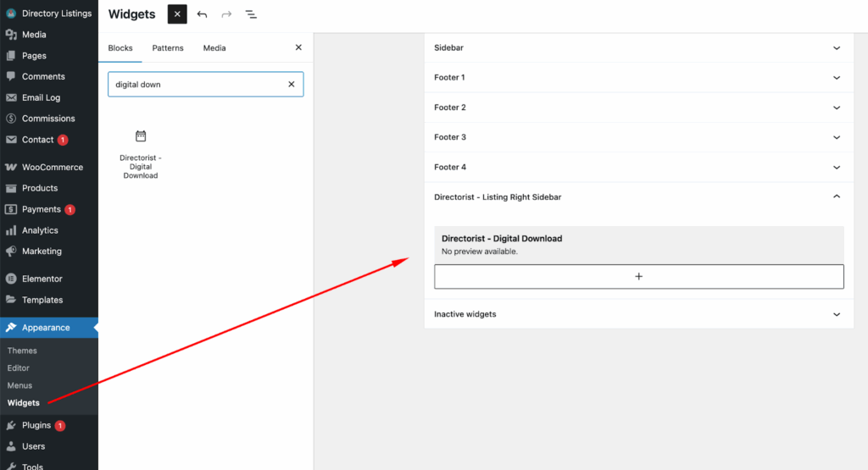The height and width of the screenshot is (470, 868).
Task: Click the Undo arrow icon
Action: (x=202, y=14)
